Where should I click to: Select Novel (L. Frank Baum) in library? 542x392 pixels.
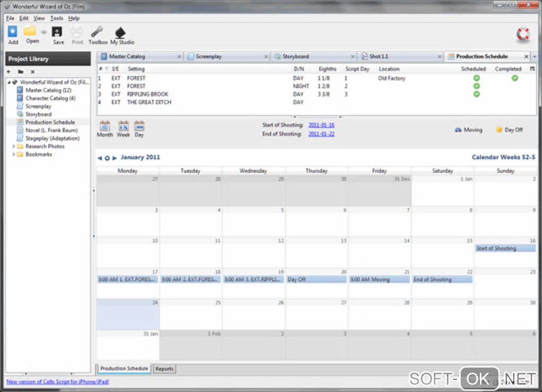point(52,130)
